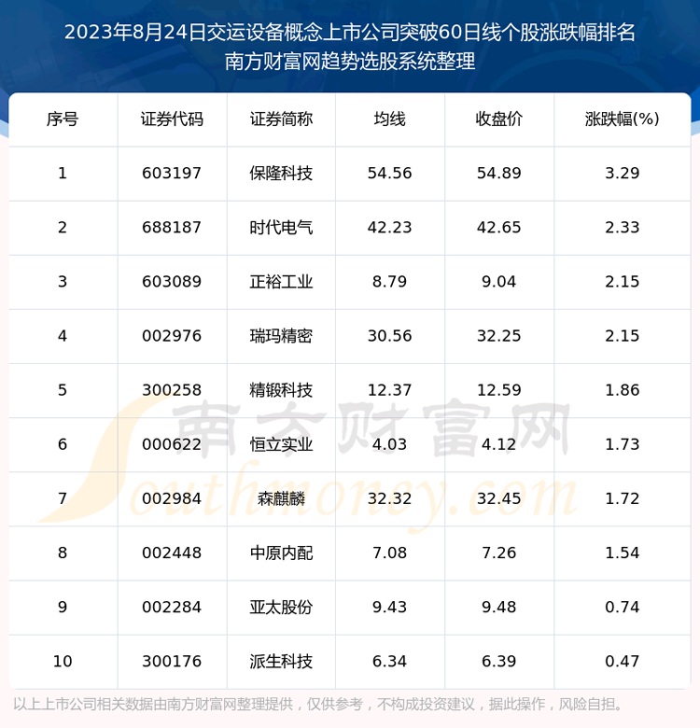Click the 证券简称 column header
This screenshot has height=728, width=700.
(x=281, y=119)
